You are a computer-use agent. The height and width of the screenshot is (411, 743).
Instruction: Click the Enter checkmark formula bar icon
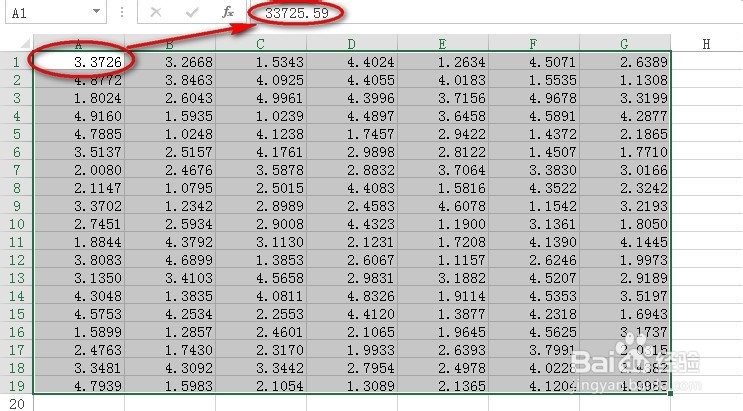click(x=192, y=12)
